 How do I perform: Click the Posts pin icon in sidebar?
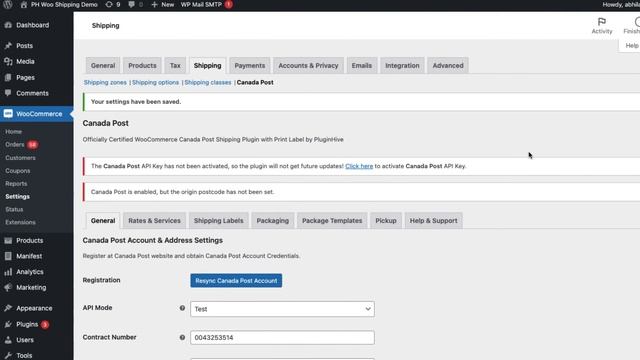(x=8, y=46)
